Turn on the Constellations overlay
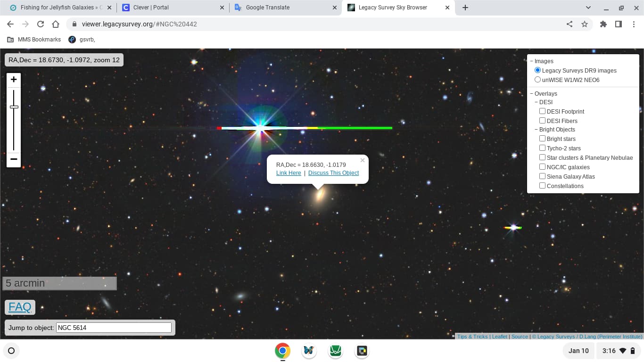 (x=542, y=186)
